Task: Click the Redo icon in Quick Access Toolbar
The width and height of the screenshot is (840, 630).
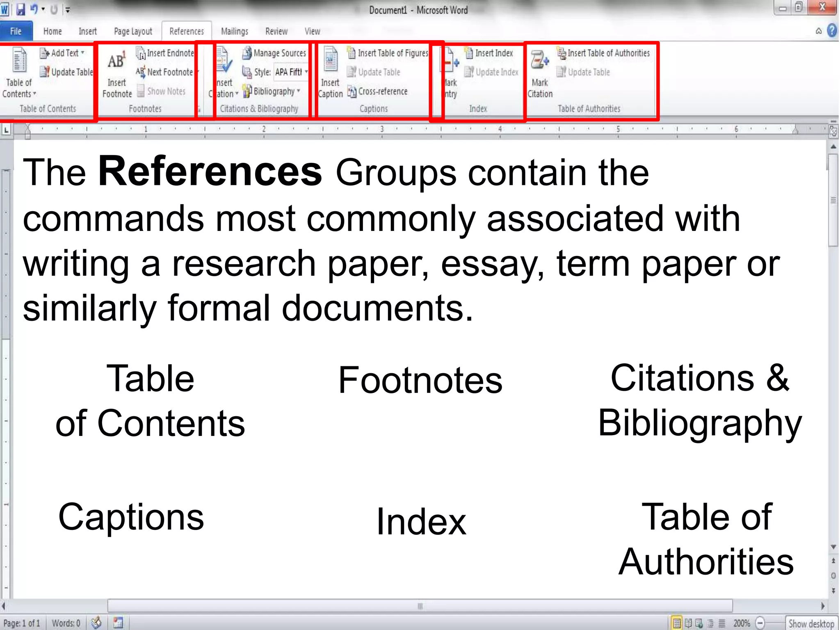Action: click(x=54, y=9)
